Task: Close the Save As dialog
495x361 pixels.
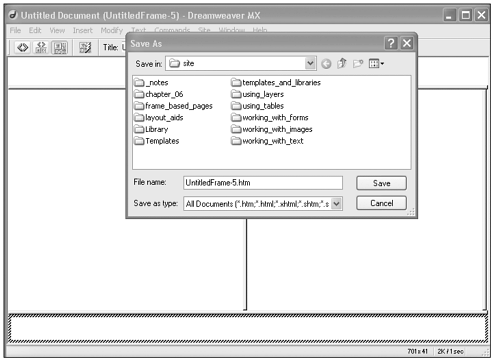Action: click(x=407, y=43)
